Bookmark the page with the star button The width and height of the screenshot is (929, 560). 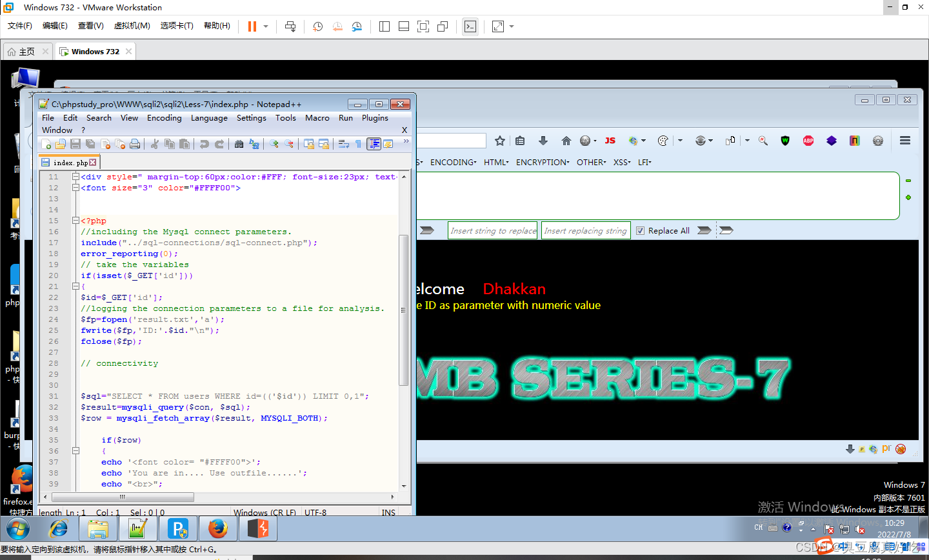pos(500,140)
